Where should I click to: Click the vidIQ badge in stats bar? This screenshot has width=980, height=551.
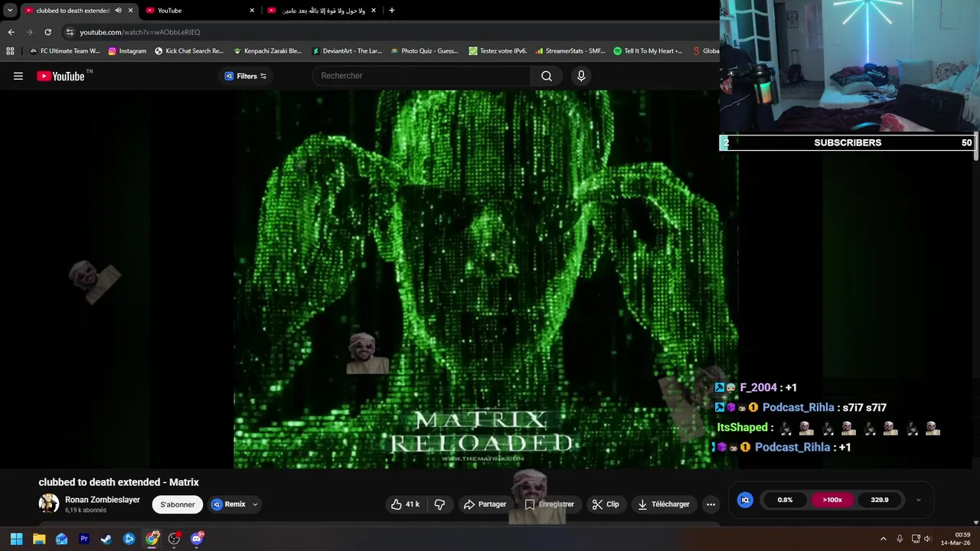(x=745, y=500)
